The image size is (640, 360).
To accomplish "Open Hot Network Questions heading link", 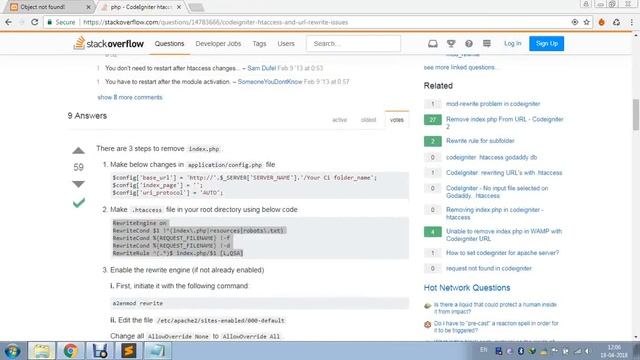I will 467,288.
